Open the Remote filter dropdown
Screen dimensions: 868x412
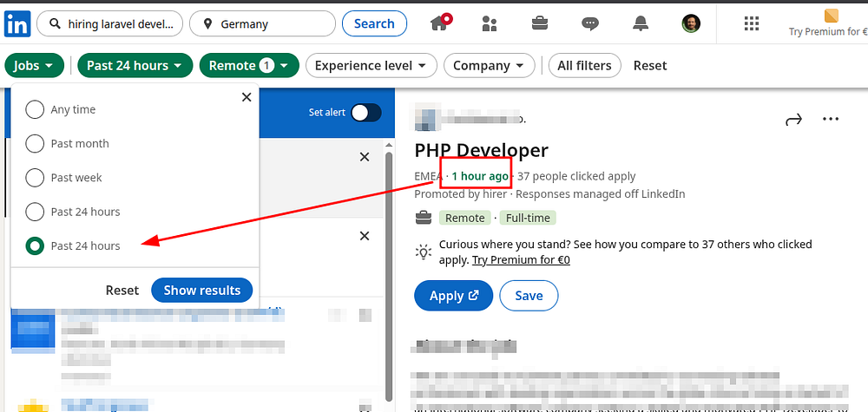[249, 65]
